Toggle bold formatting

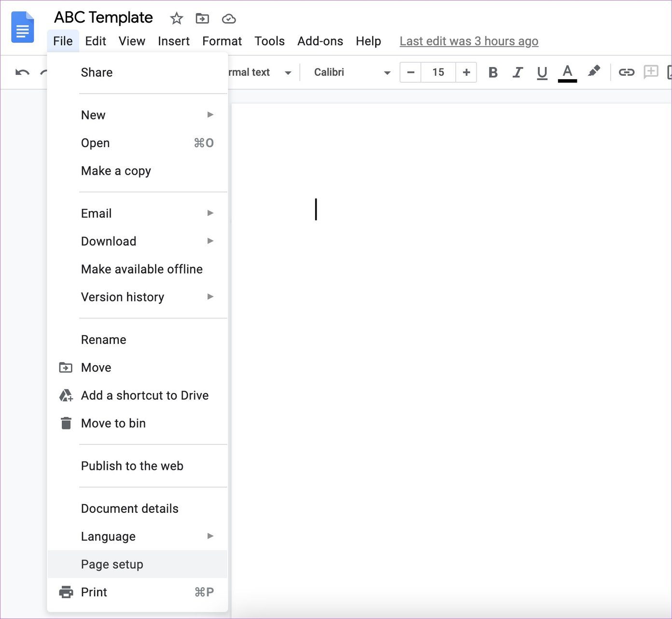pyautogui.click(x=493, y=72)
